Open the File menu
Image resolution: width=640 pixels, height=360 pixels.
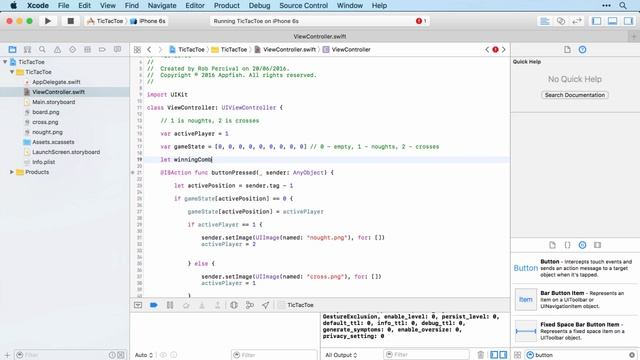(63, 5)
